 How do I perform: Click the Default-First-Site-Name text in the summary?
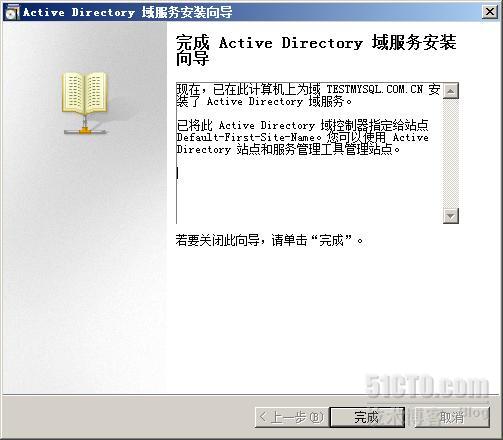[246, 137]
